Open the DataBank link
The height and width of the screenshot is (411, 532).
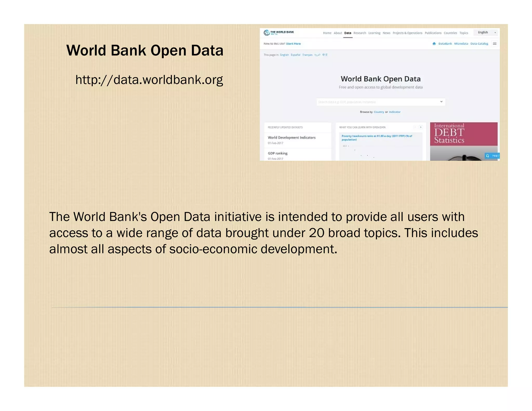point(445,44)
